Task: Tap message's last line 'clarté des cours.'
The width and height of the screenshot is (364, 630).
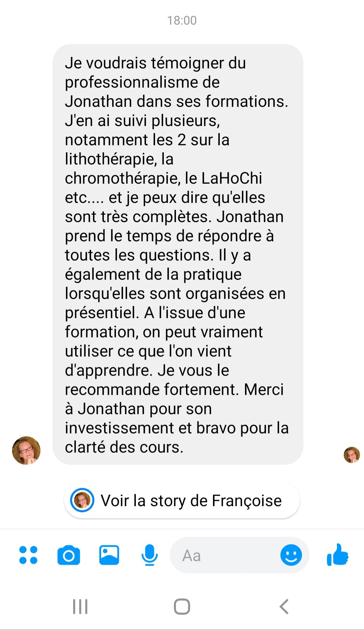Action: coord(124,447)
